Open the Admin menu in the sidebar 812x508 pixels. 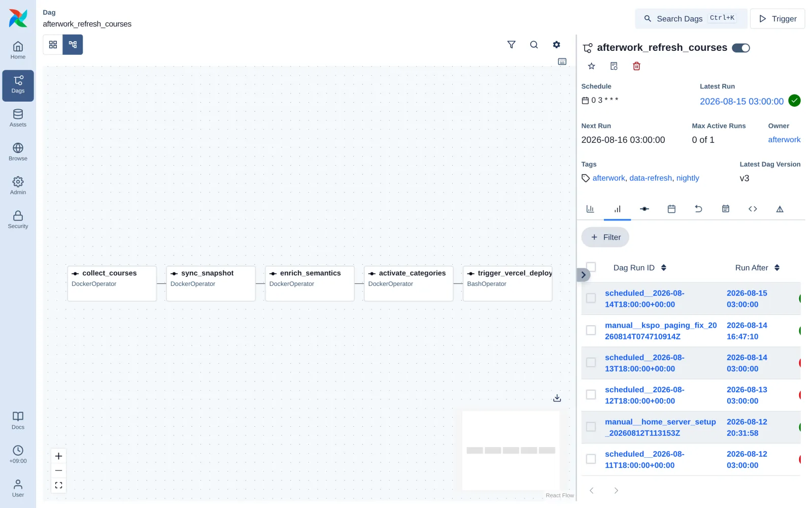[18, 186]
